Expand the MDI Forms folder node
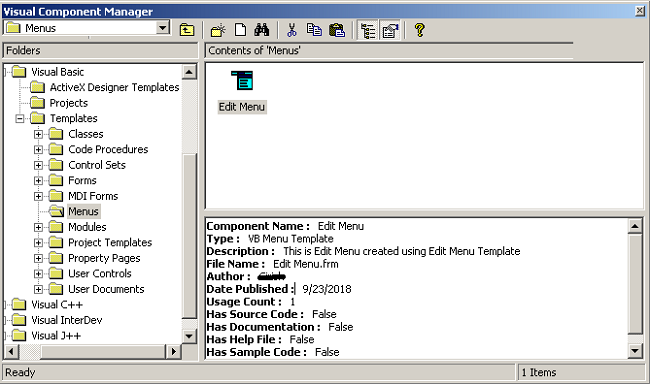The image size is (650, 384). (38, 196)
